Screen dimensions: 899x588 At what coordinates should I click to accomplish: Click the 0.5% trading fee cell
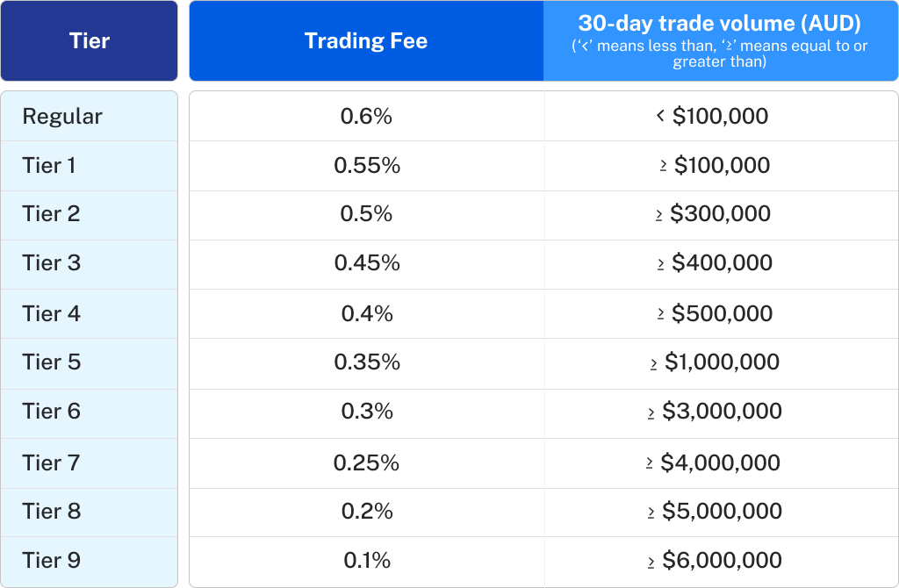pos(366,213)
